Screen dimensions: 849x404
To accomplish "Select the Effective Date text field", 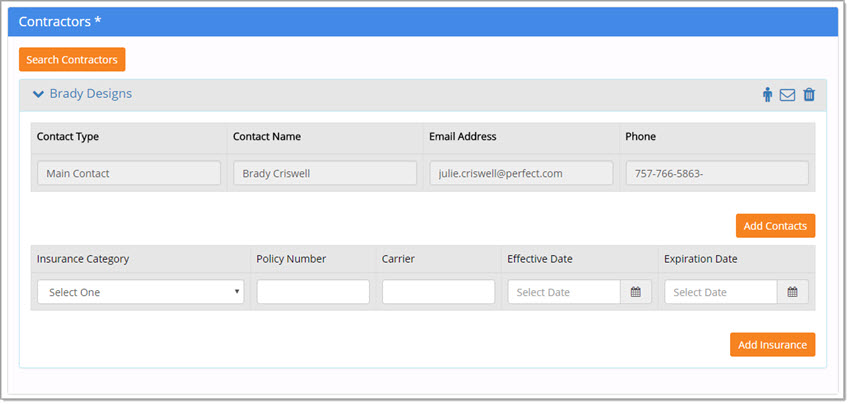I will point(564,292).
